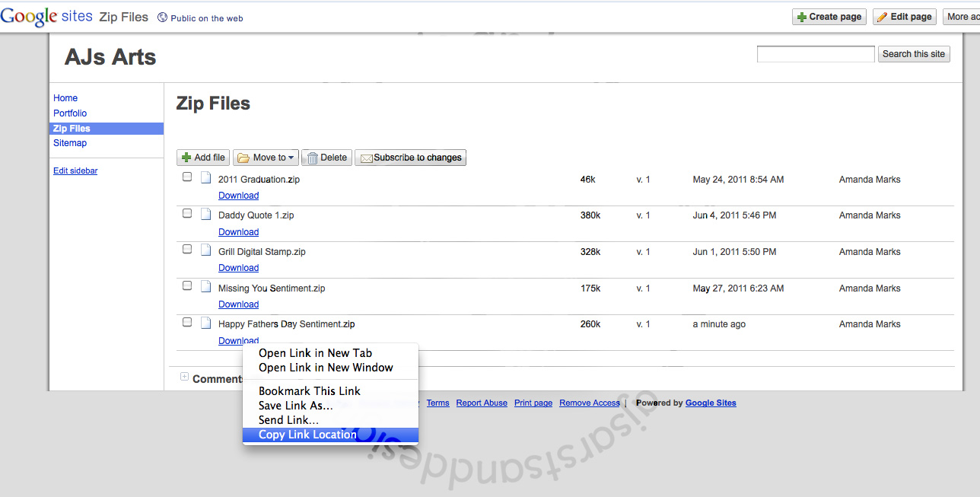Tick the Grill Digital Stamp.zip checkbox
Viewport: 980px width, 497px height.
pyautogui.click(x=187, y=250)
